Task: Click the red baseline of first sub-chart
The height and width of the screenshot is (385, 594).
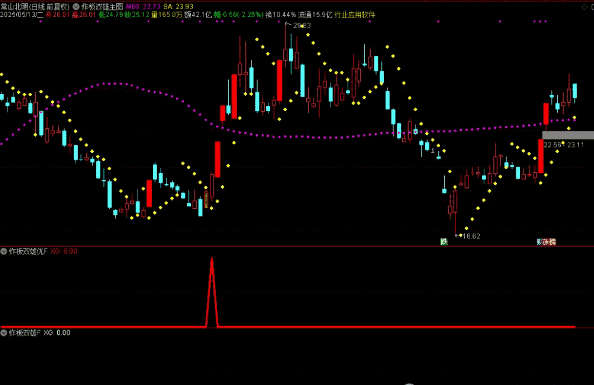Action: click(x=288, y=327)
